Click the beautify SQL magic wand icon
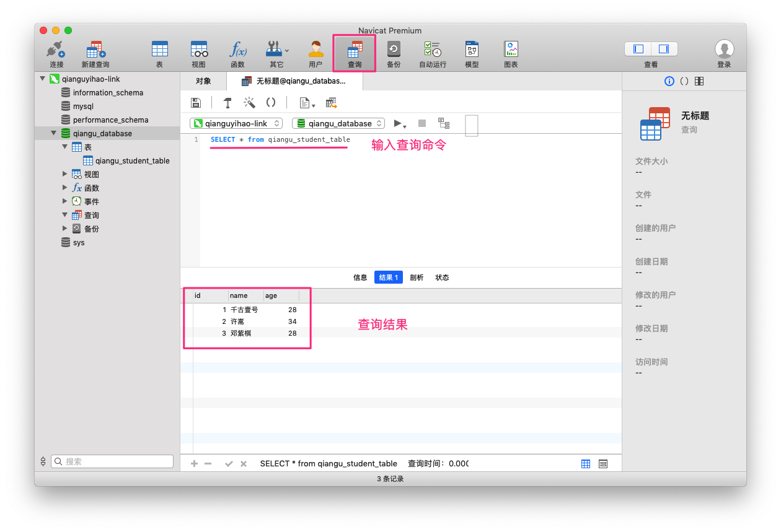Screen dimensions: 781x532 coord(249,103)
